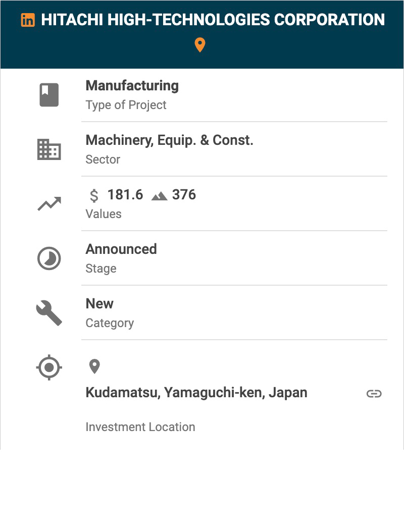Click the New category entry
The width and height of the screenshot is (404, 532).
(x=99, y=304)
